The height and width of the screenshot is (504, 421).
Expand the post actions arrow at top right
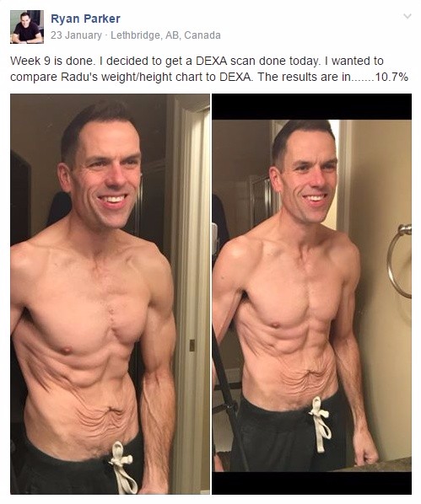(408, 16)
